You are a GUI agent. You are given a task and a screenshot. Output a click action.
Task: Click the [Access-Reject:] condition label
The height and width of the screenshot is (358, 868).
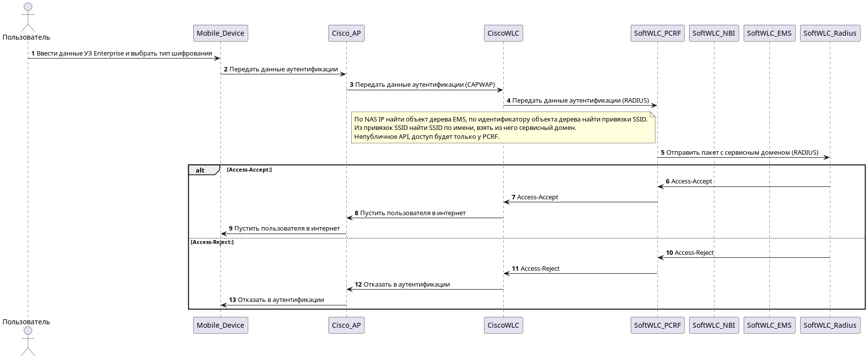coord(212,242)
